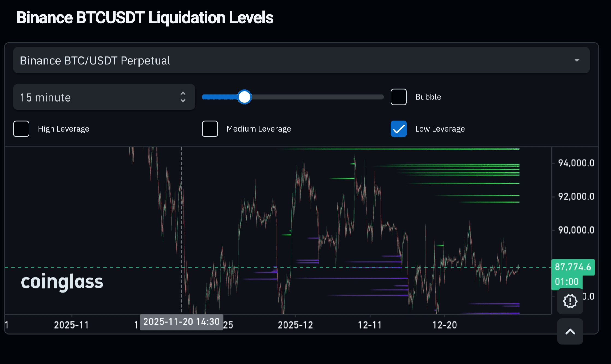Image resolution: width=611 pixels, height=364 pixels.
Task: Enable the Bubble checkbox
Action: [399, 97]
